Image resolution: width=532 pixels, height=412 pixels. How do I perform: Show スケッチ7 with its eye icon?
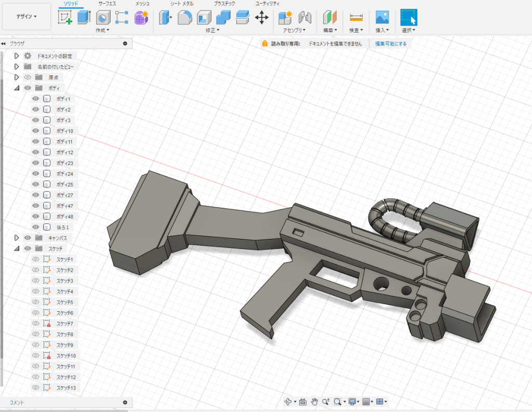coord(36,324)
